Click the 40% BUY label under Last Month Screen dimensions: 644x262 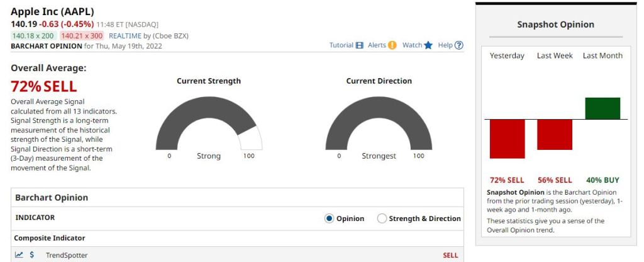point(602,180)
